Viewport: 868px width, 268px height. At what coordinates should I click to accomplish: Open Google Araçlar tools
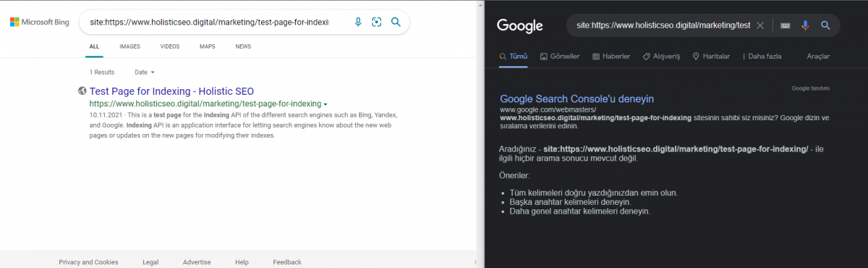pyautogui.click(x=818, y=56)
